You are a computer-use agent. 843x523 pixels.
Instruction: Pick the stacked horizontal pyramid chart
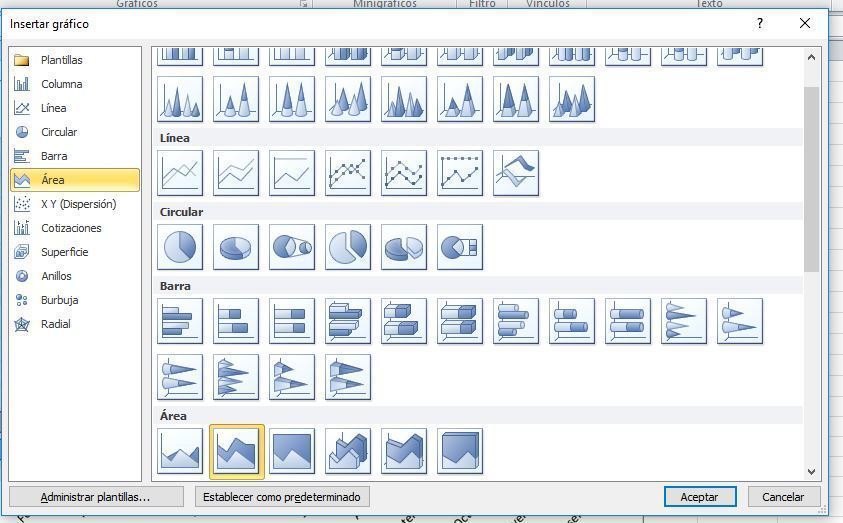tap(292, 377)
